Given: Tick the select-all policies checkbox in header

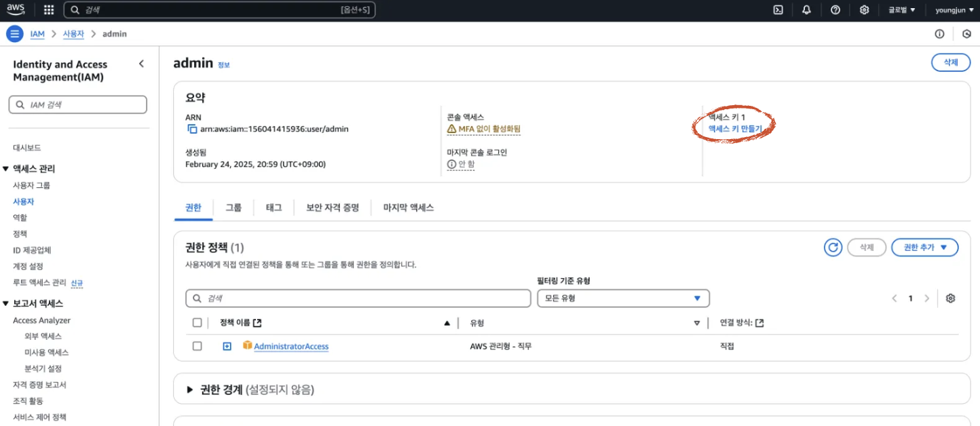Looking at the screenshot, I should [x=197, y=323].
